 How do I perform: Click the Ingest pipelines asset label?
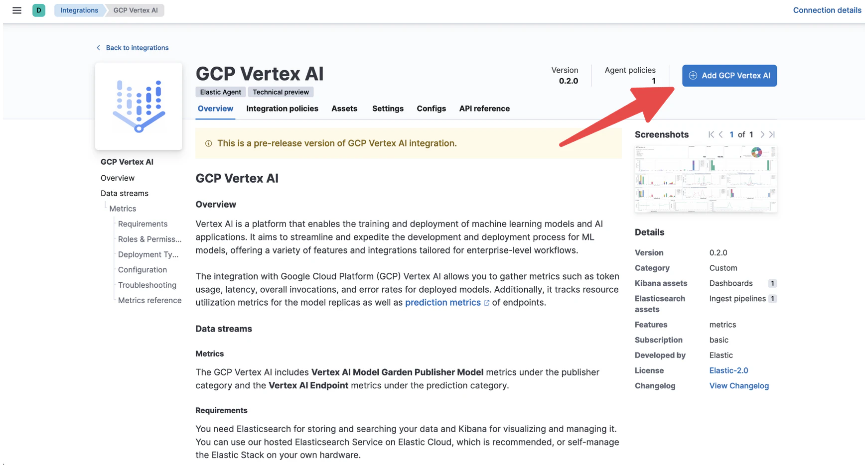click(737, 299)
